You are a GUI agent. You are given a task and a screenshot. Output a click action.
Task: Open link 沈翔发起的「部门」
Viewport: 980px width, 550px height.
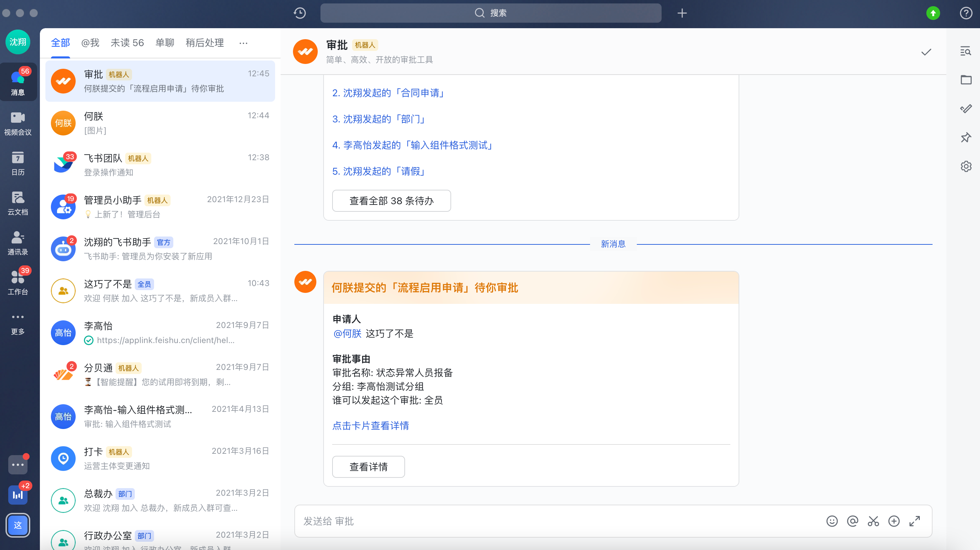point(379,119)
